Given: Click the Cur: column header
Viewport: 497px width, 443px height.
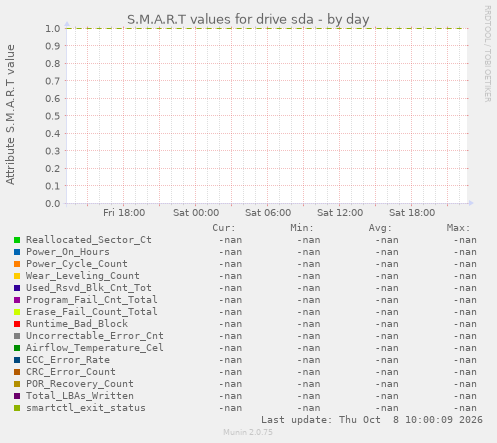Looking at the screenshot, I should click(x=224, y=228).
